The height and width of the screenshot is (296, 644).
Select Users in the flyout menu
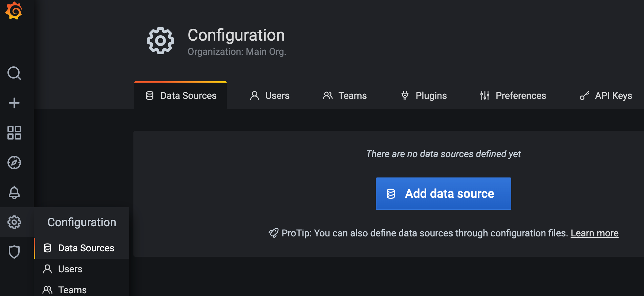coord(81,269)
